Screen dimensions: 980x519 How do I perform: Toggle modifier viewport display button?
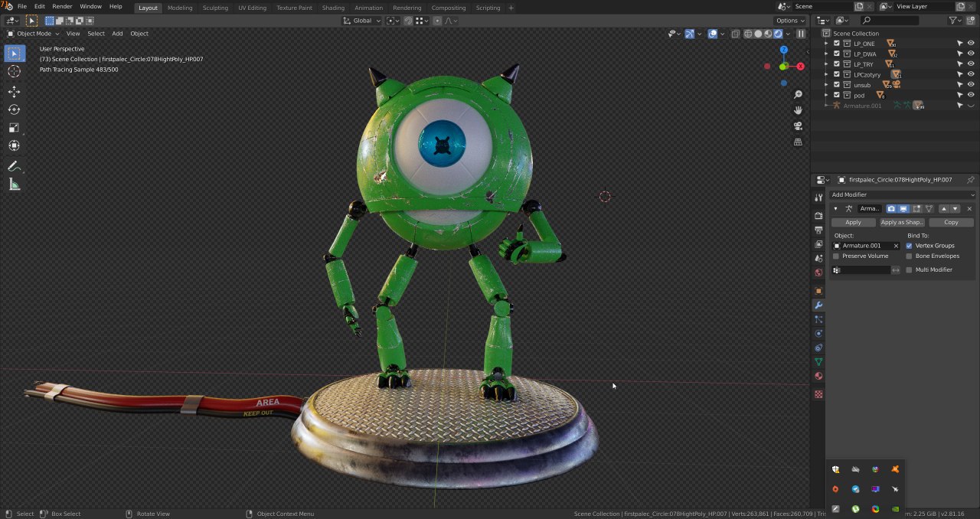(x=903, y=209)
